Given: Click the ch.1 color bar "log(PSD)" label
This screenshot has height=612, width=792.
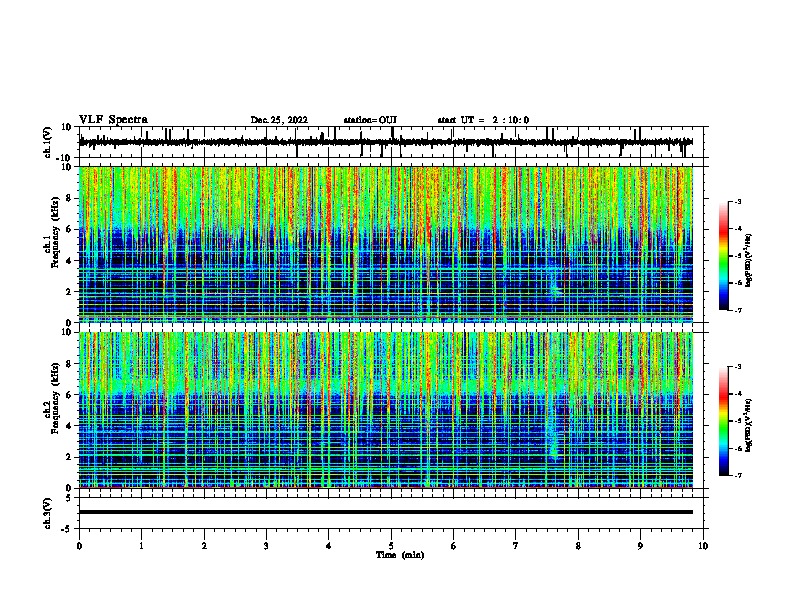Looking at the screenshot, I should pyautogui.click(x=748, y=260).
